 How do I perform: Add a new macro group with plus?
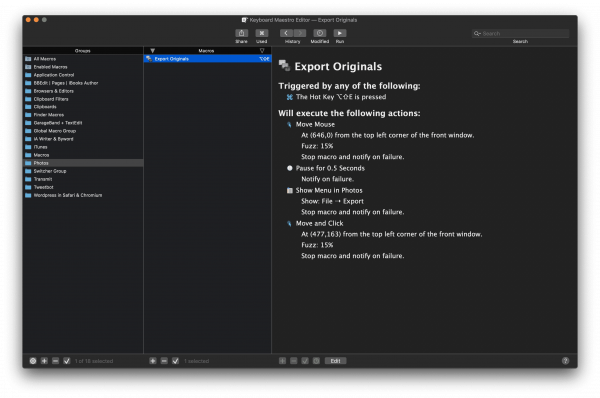44,361
